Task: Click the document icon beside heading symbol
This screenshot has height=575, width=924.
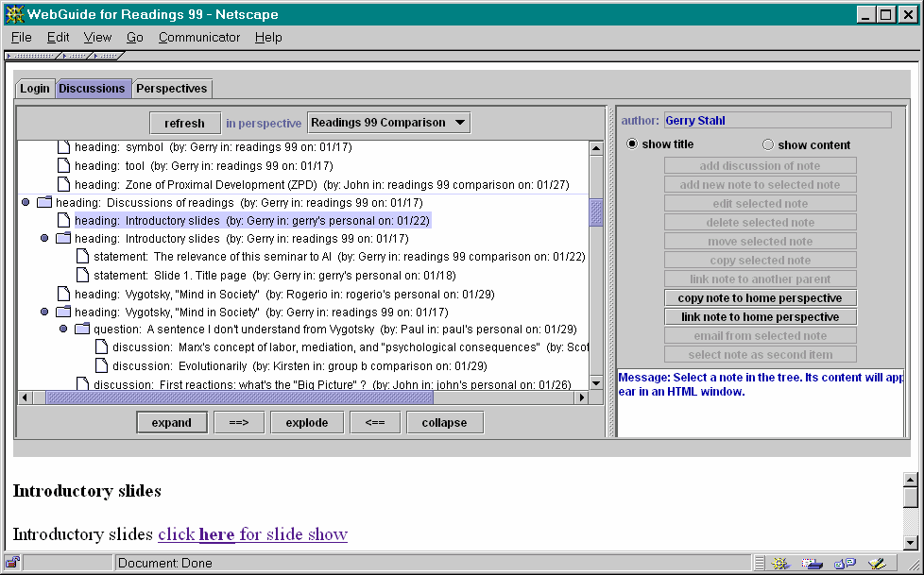Action: click(x=63, y=147)
